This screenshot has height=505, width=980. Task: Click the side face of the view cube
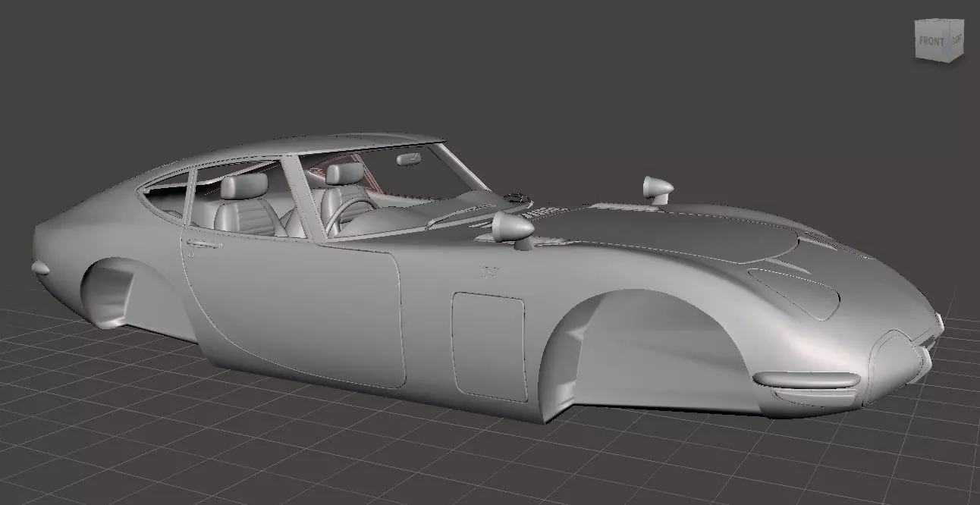pos(956,42)
